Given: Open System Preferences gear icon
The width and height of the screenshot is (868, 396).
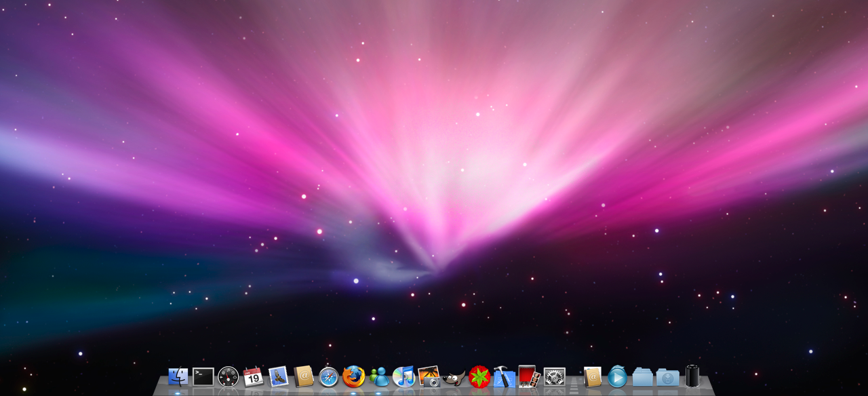Looking at the screenshot, I should click(x=555, y=376).
